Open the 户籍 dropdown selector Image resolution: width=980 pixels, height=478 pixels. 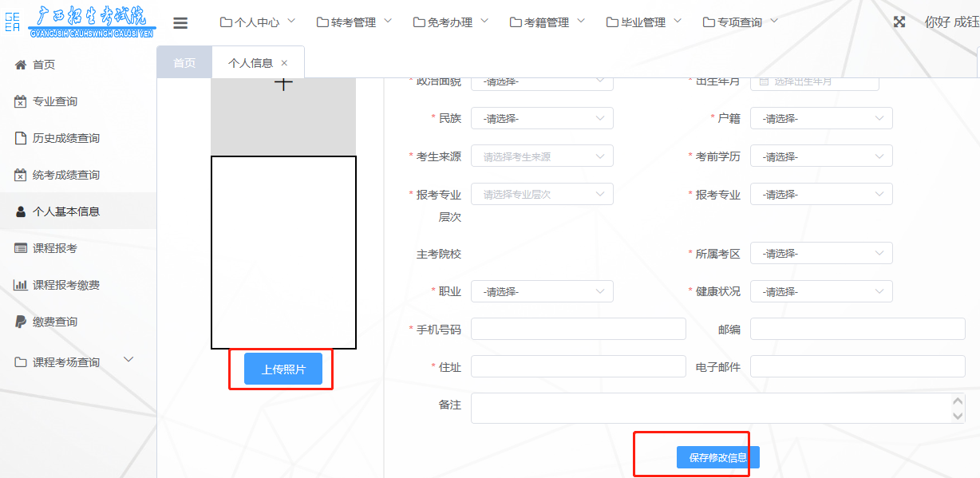point(821,117)
